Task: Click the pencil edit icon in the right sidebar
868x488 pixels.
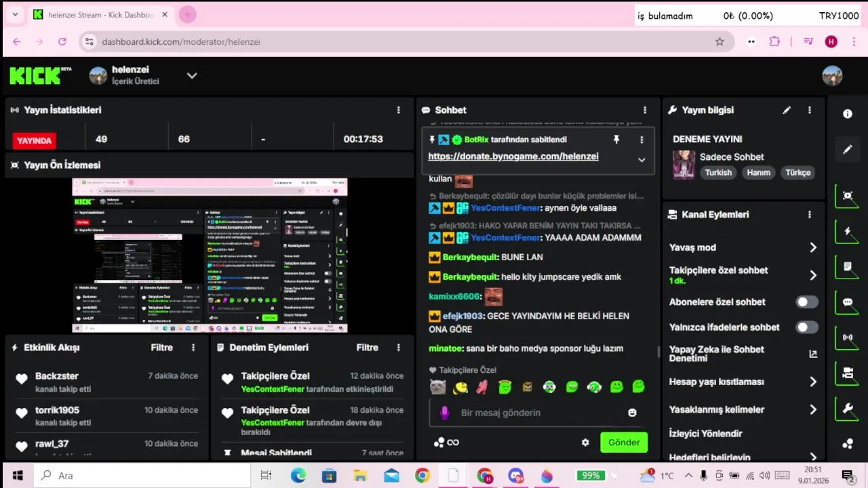Action: [848, 149]
